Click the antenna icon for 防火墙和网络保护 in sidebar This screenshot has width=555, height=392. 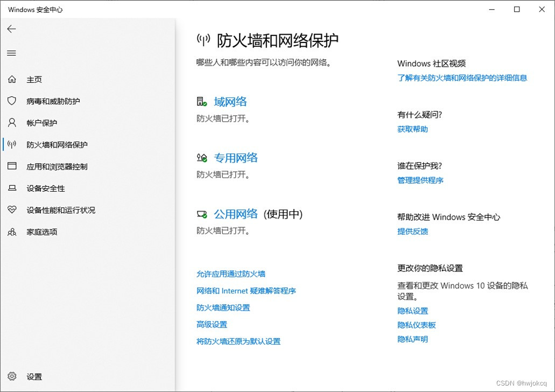click(12, 144)
